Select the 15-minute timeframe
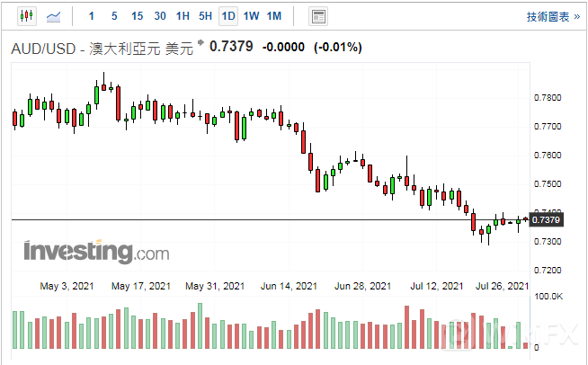Screen dimensions: 588x365 pos(137,16)
